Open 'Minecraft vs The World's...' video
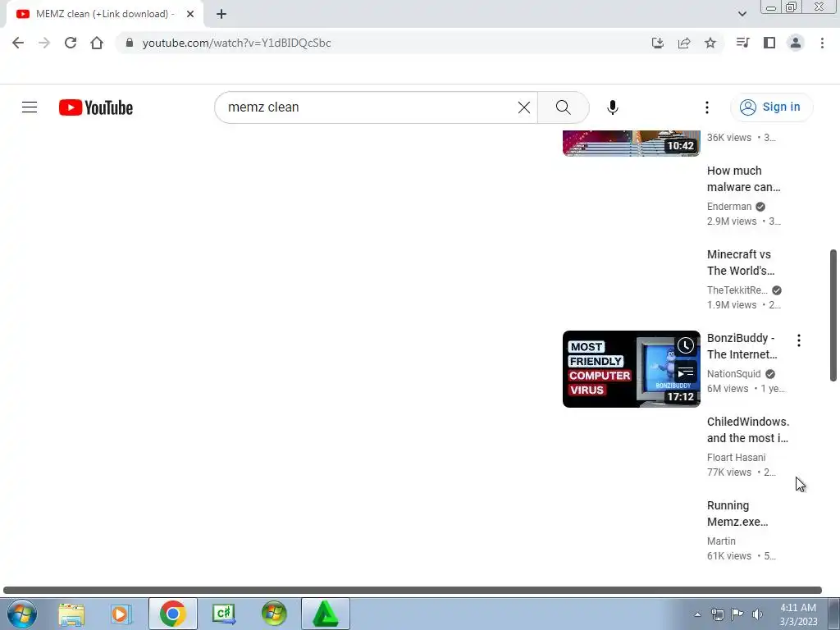 click(741, 262)
